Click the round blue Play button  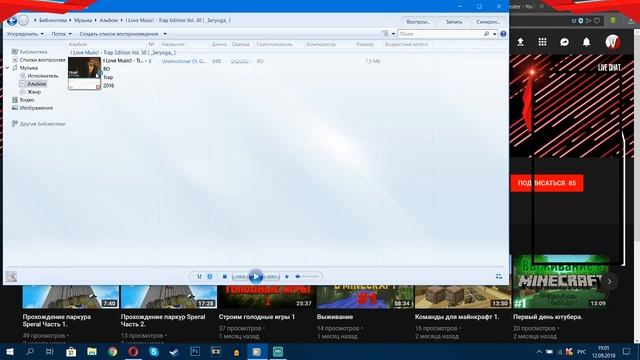click(256, 277)
